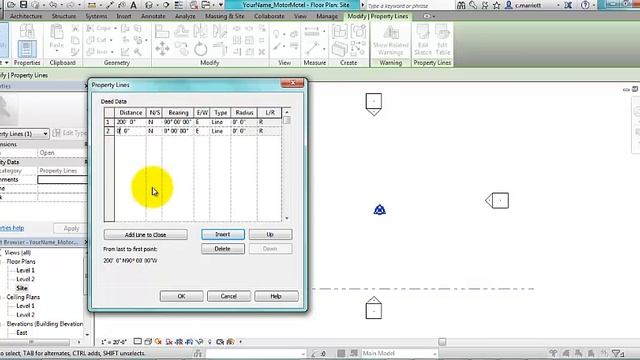Screen dimensions: 640x360
Task: Click the binoculars search icon in title bar
Action: click(461, 5)
